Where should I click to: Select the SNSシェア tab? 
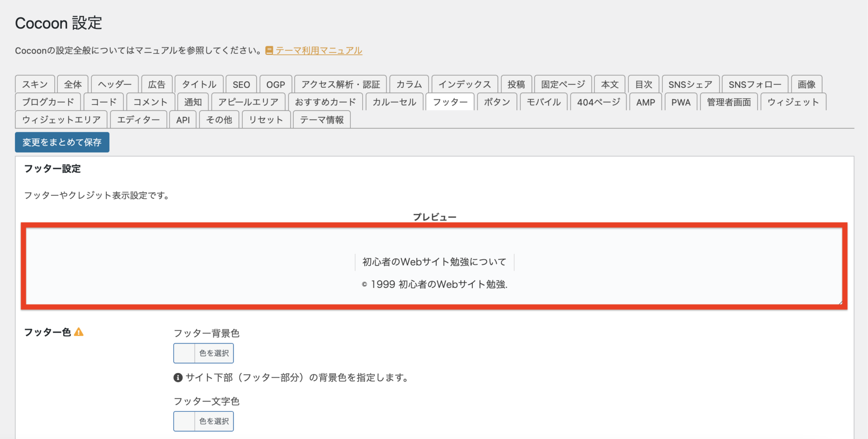(690, 84)
